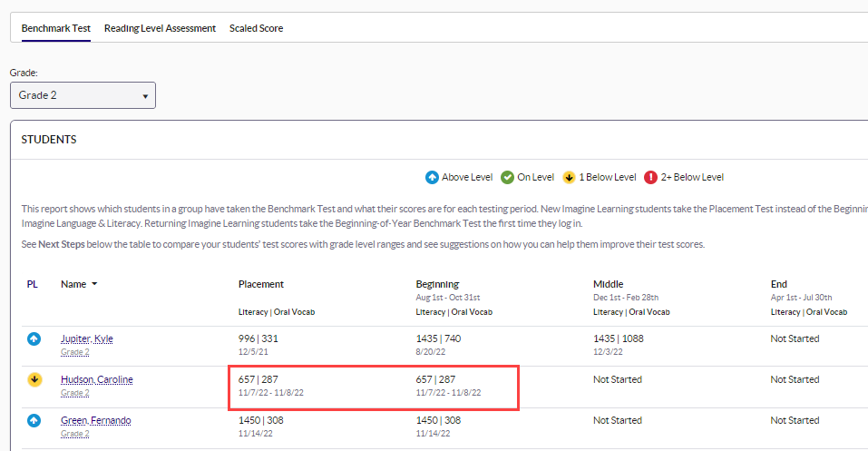The height and width of the screenshot is (451, 868).
Task: Open student link Green, Fernando
Action: point(95,420)
